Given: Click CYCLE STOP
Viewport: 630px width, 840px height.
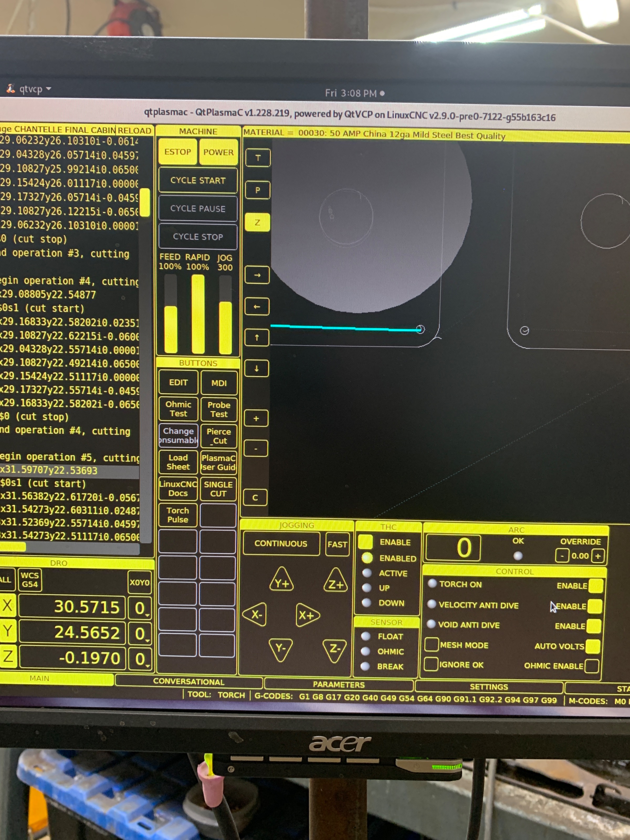Looking at the screenshot, I should pyautogui.click(x=198, y=237).
